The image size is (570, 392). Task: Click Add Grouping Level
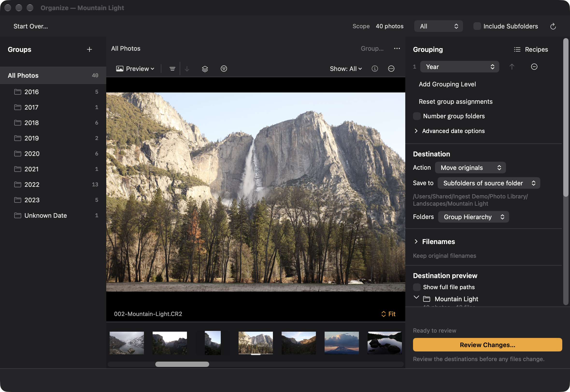pyautogui.click(x=447, y=84)
